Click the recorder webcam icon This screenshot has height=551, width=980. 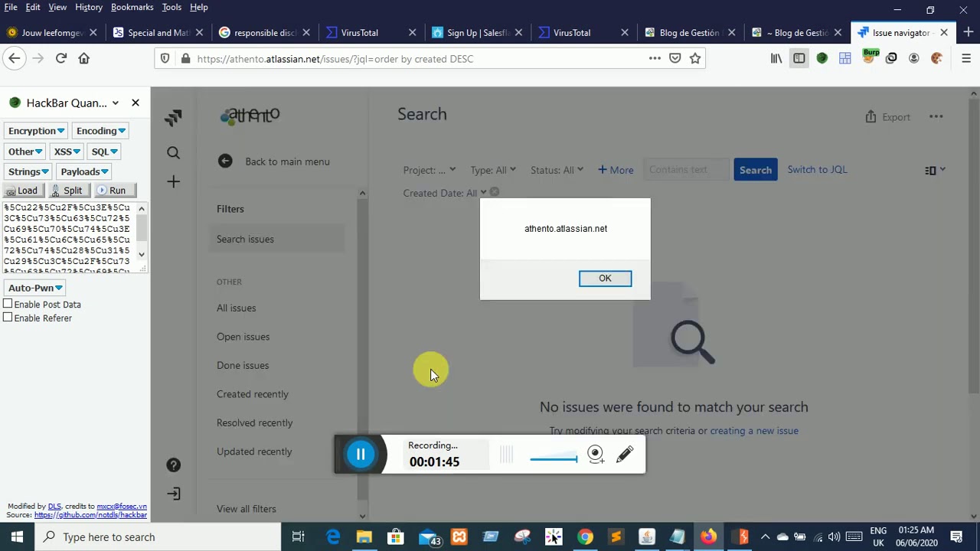pos(596,455)
